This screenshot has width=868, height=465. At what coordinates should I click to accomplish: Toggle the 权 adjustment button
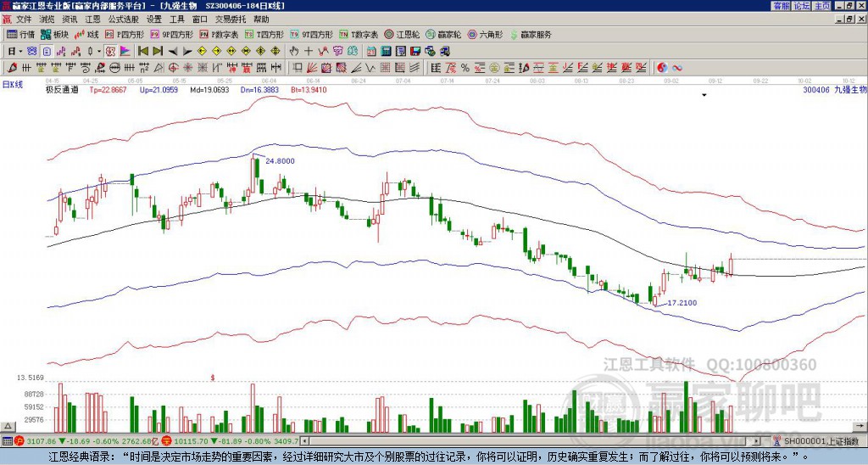tap(110, 52)
